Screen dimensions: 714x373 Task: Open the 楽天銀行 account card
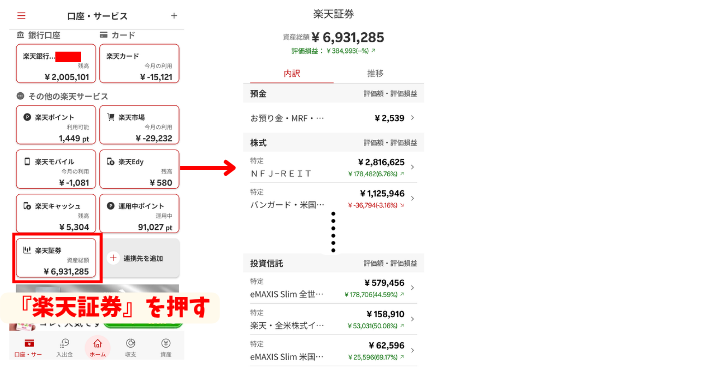coord(56,64)
